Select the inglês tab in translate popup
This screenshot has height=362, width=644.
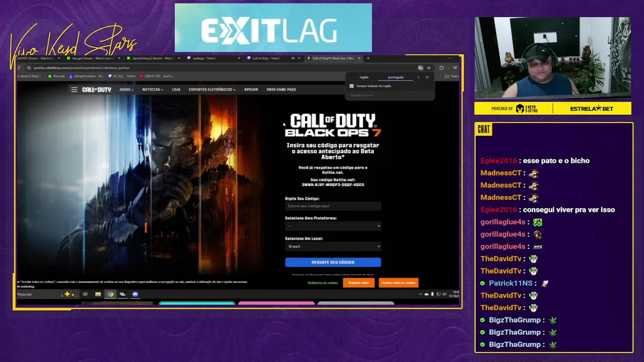pyautogui.click(x=364, y=77)
